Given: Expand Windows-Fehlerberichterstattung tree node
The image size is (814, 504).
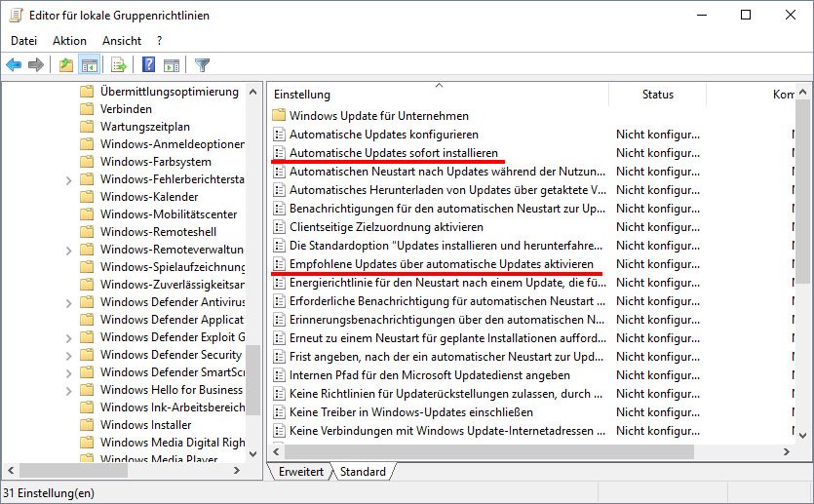Looking at the screenshot, I should [x=68, y=180].
